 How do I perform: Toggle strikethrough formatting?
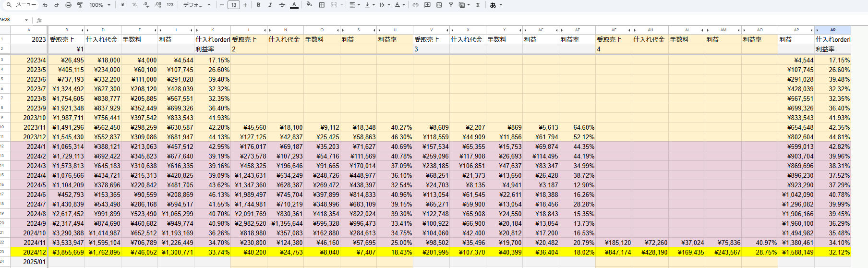tap(282, 5)
